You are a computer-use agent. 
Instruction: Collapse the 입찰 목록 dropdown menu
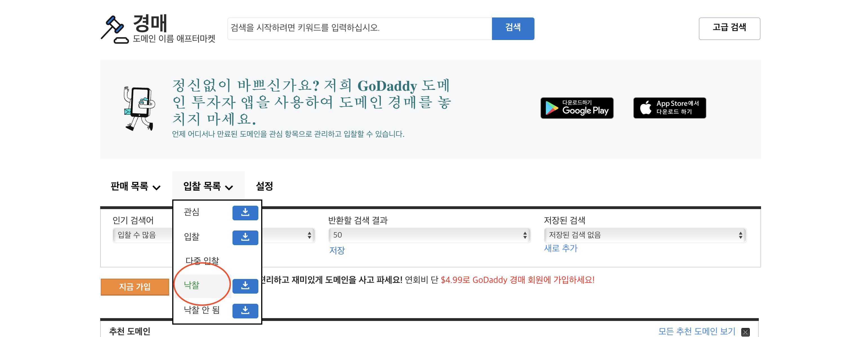(x=208, y=186)
